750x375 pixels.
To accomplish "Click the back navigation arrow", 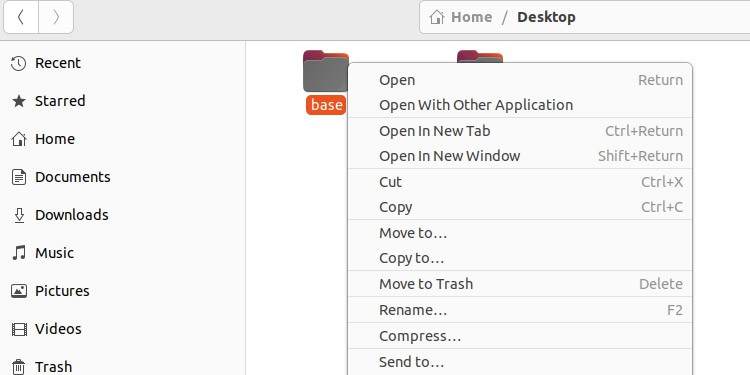I will pos(21,17).
